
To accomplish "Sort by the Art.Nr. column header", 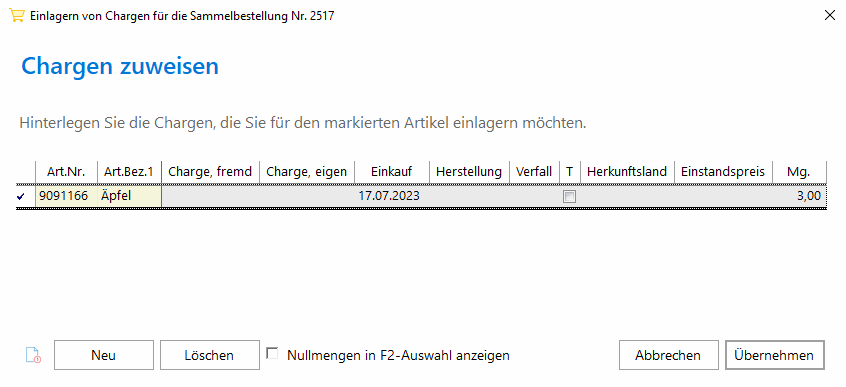I will [x=66, y=172].
